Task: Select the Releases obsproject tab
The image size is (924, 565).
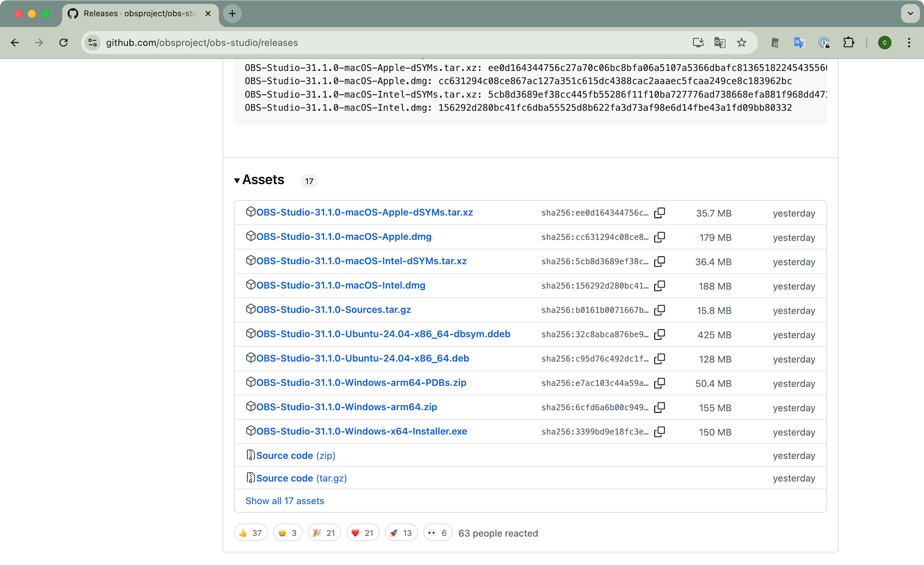Action: tap(139, 14)
